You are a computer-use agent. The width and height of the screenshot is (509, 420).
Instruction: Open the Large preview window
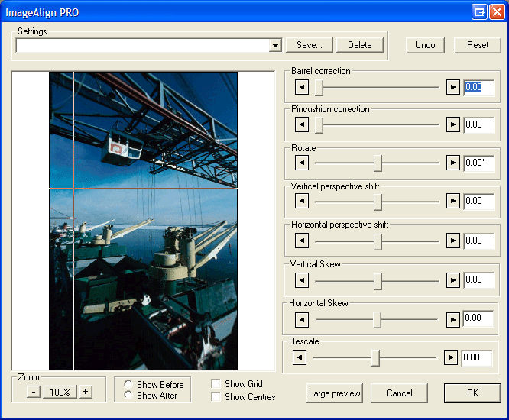tap(335, 393)
